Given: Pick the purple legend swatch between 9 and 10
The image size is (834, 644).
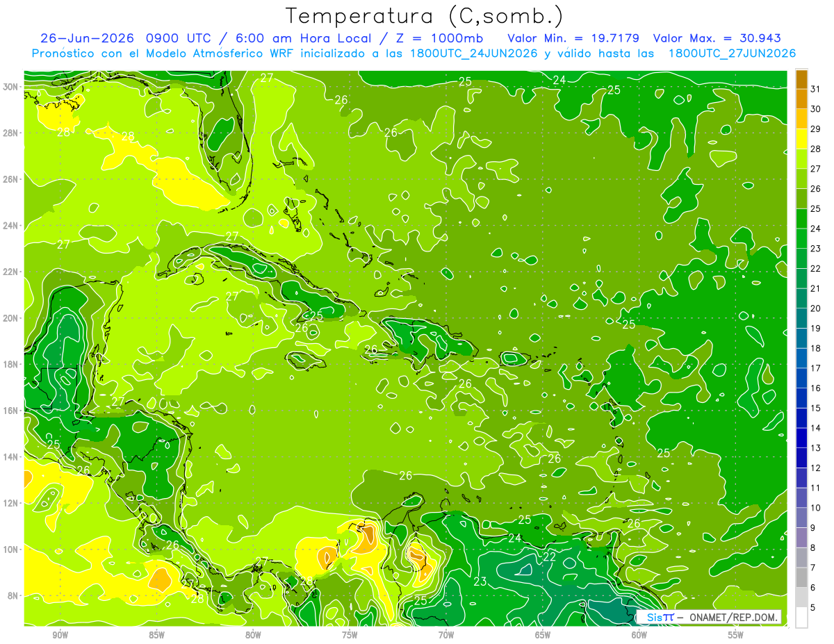Looking at the screenshot, I should tap(801, 518).
